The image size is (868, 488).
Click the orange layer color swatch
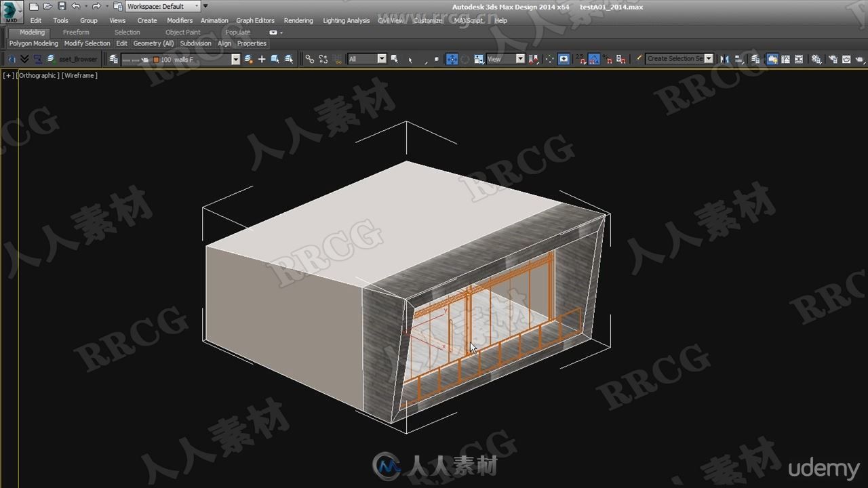[x=156, y=59]
